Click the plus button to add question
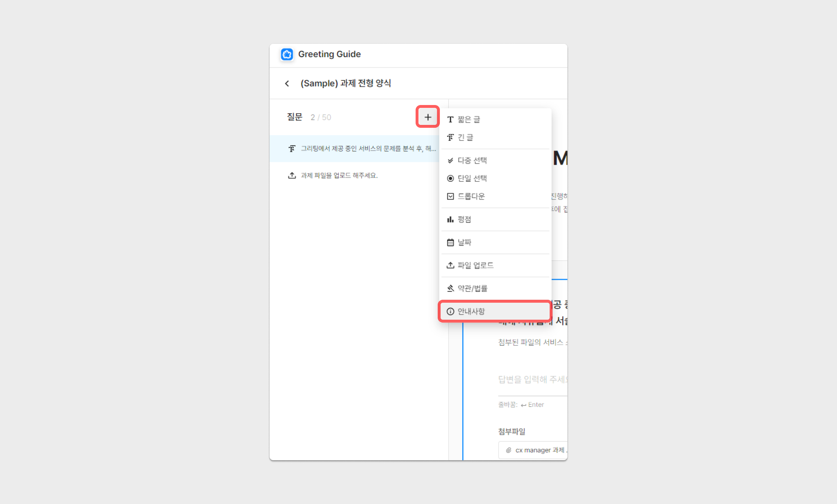Screen dimensions: 837x504 click(428, 117)
